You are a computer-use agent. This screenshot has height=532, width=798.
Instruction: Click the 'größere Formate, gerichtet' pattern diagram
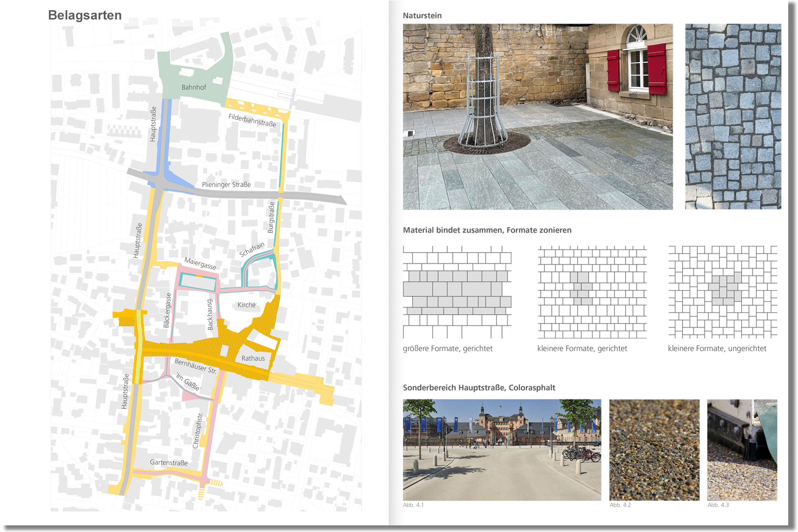point(457,292)
